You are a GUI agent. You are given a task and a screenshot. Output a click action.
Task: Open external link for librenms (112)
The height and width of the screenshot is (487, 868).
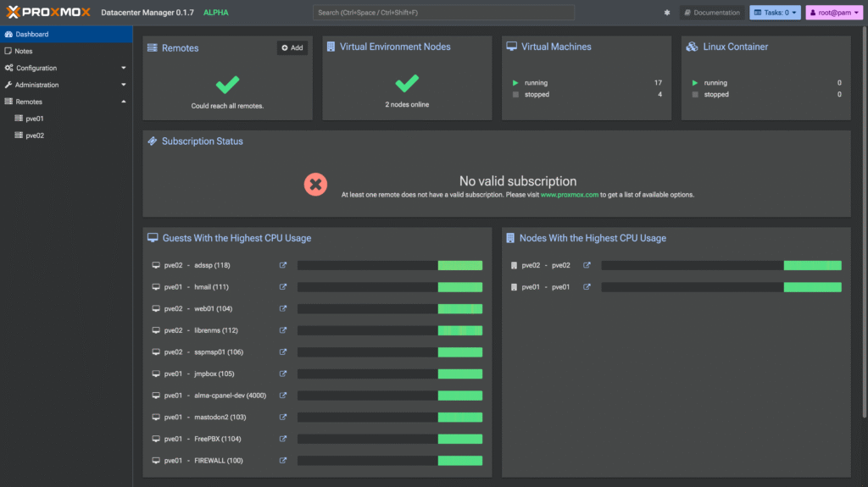[x=283, y=330]
